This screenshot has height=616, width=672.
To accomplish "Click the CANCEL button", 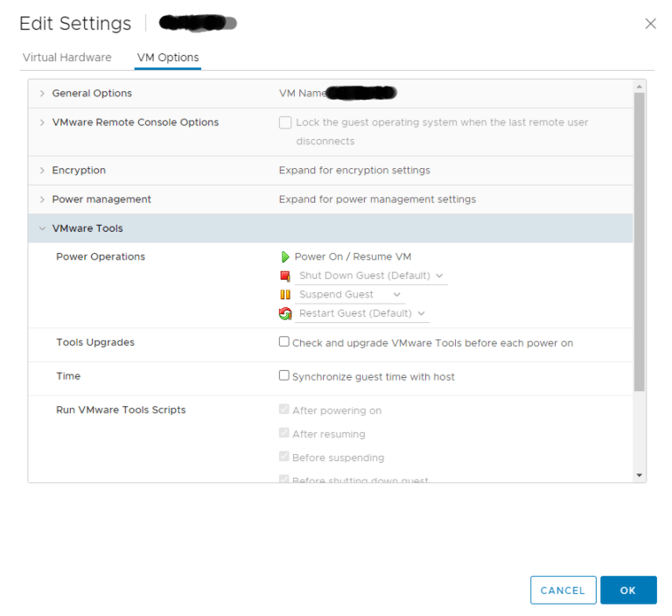I will (563, 591).
